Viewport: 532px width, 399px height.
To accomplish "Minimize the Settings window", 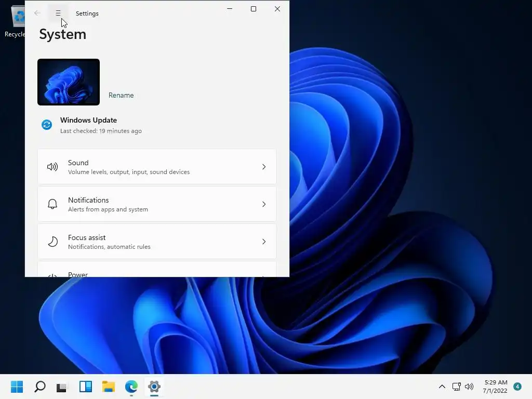I will (230, 9).
